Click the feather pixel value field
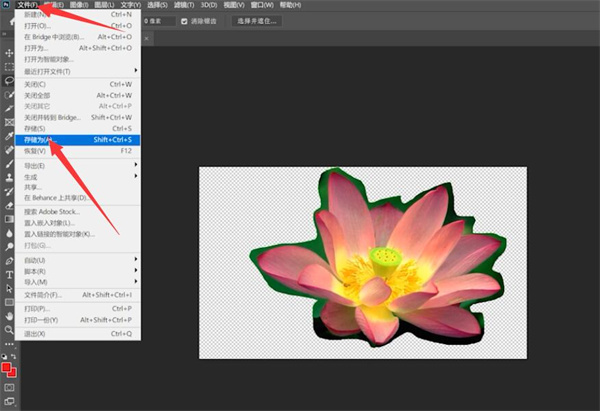The image size is (600, 411). click(158, 20)
